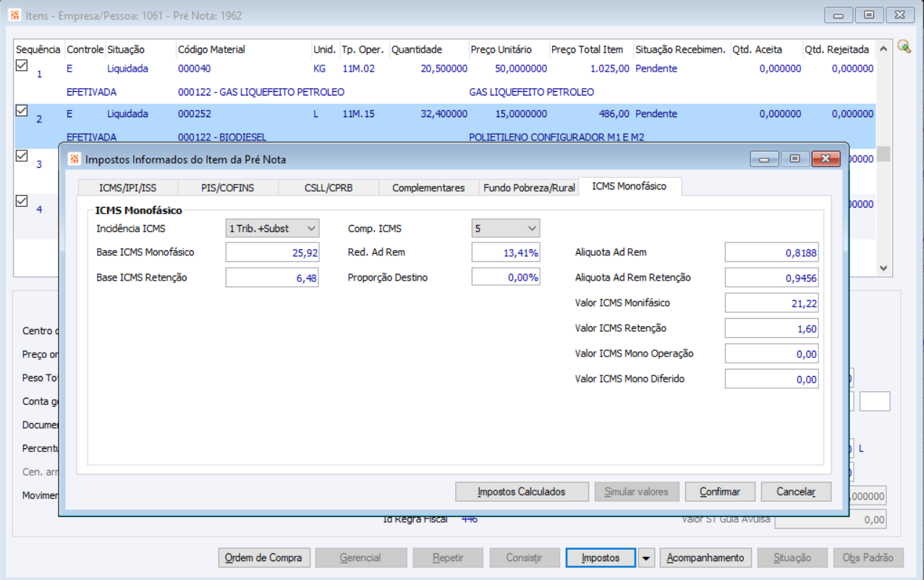Click material code 000040 in row 1
The image size is (924, 580).
click(x=194, y=69)
